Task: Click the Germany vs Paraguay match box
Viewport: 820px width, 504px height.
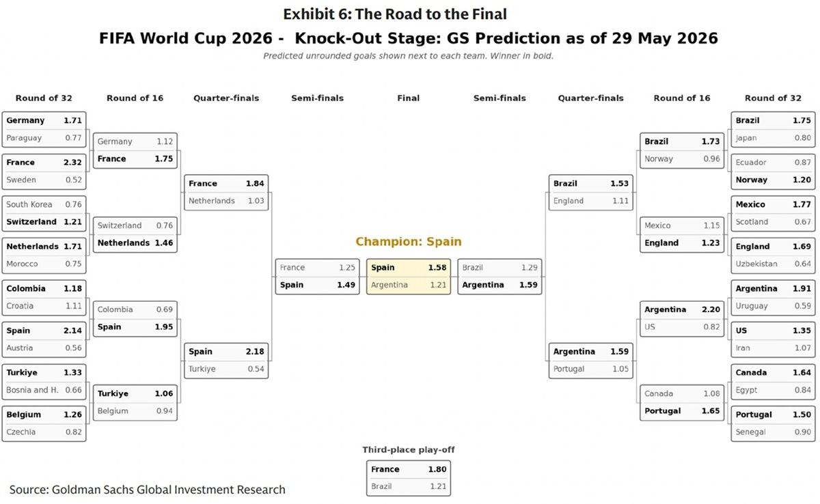Action: [44, 129]
